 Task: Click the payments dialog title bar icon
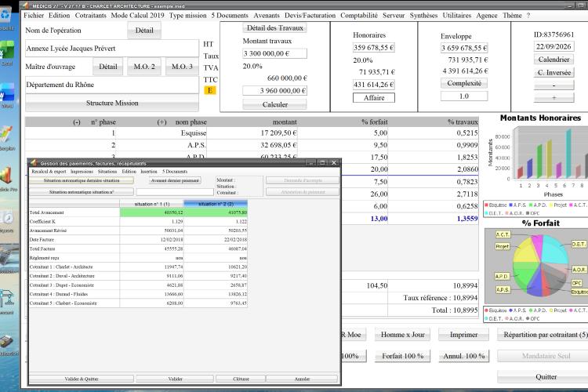click(x=34, y=163)
